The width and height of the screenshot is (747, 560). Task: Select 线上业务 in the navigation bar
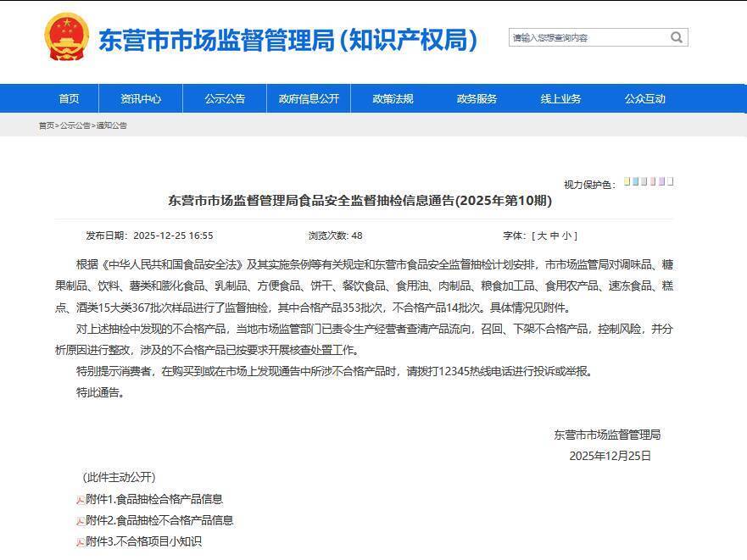click(x=563, y=98)
